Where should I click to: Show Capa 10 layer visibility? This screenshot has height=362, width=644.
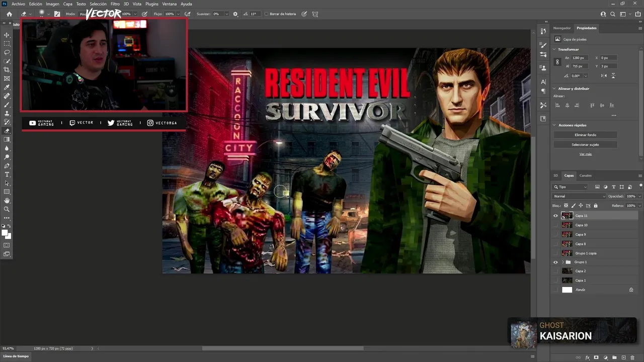click(556, 225)
